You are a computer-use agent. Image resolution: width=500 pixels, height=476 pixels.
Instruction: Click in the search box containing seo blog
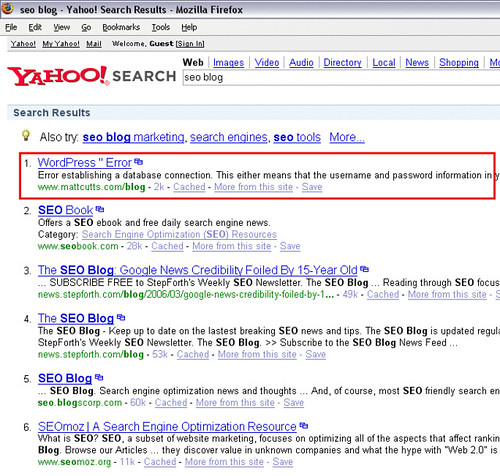coord(341,77)
